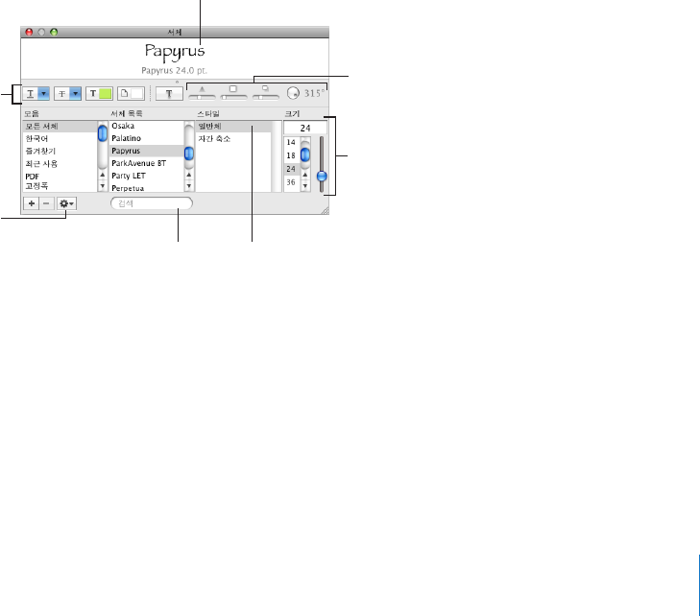Screen dimensions: 700x616
Task: Click collections list scrollbar thumb
Action: 102,133
